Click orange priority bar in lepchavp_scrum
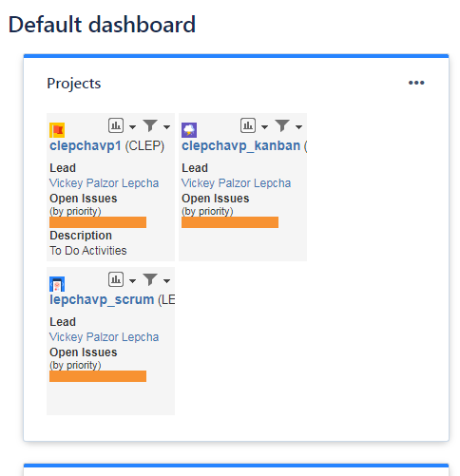Image resolution: width=460 pixels, height=476 pixels. pyautogui.click(x=98, y=376)
